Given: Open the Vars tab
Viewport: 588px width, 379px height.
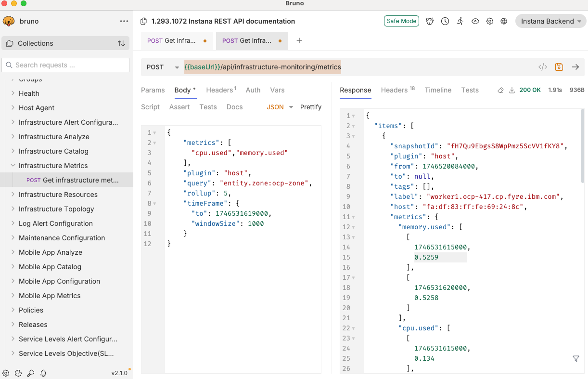Looking at the screenshot, I should tap(277, 90).
